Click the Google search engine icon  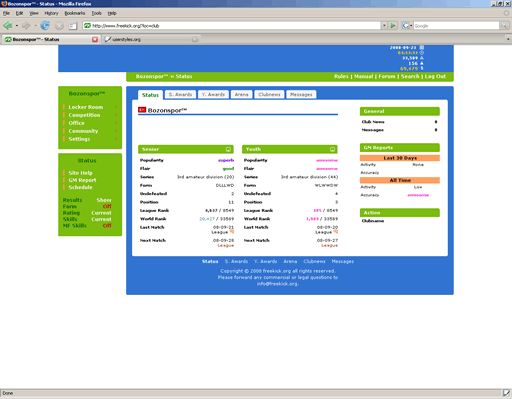(406, 25)
